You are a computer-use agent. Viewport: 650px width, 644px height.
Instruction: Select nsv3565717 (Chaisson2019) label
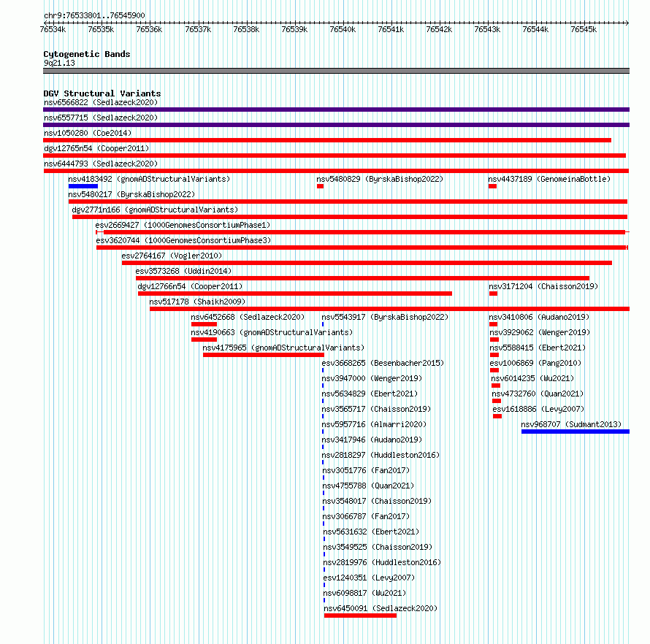point(376,409)
